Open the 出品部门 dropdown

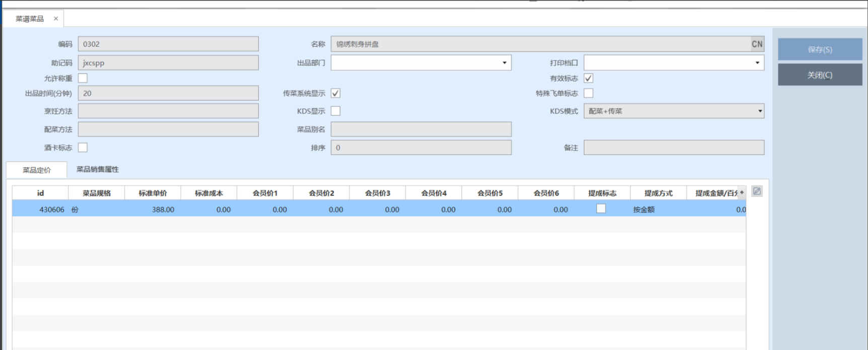pyautogui.click(x=504, y=63)
